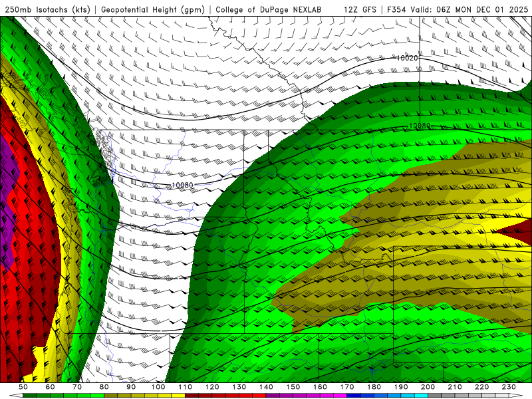
Task: Click the 180 value on the colorbar
Action: [374, 387]
